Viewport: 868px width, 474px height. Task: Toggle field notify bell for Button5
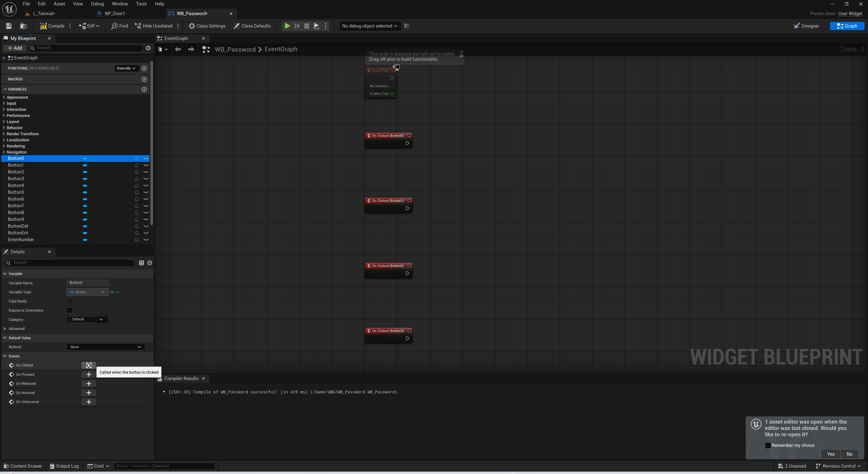click(137, 192)
